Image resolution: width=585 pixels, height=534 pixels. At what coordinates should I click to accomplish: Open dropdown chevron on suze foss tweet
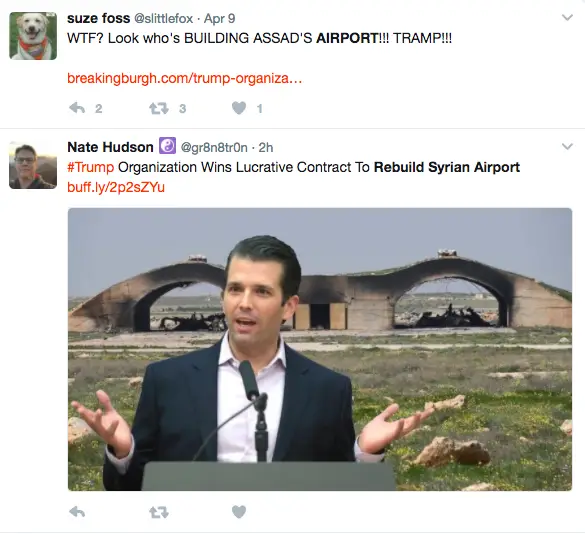pyautogui.click(x=567, y=18)
